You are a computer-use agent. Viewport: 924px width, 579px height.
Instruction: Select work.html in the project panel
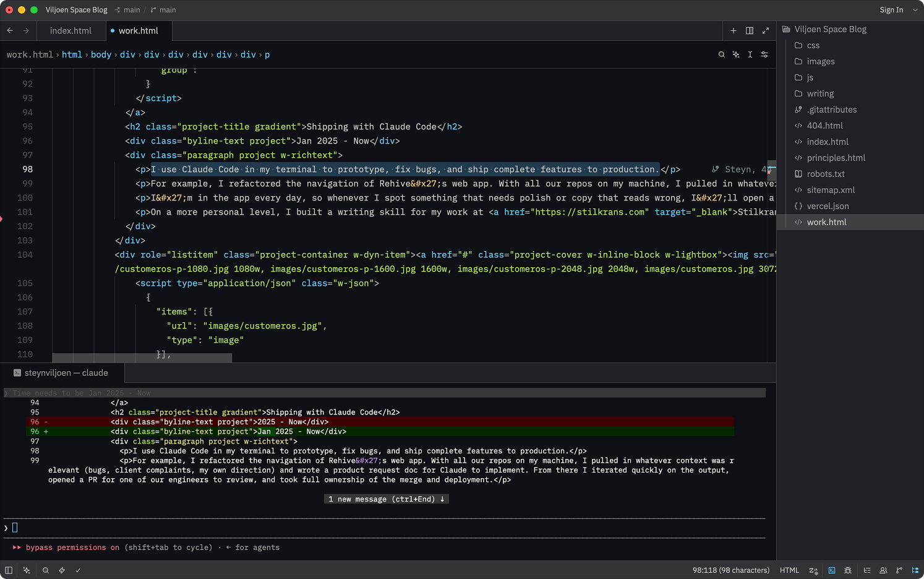coord(850,222)
